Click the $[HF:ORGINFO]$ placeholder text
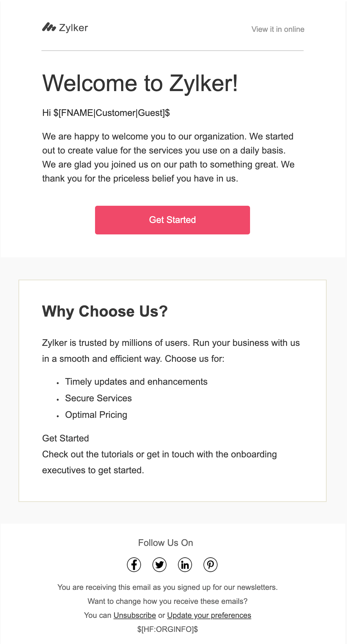 pos(168,629)
